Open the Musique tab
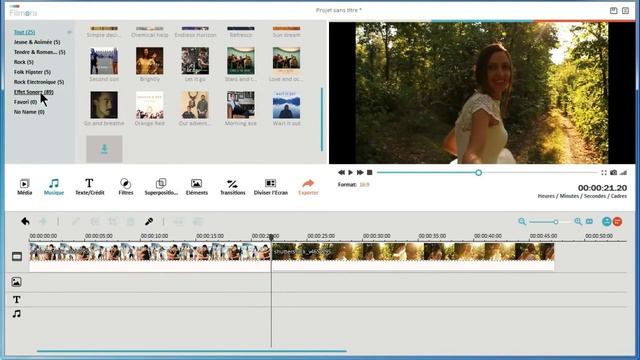This screenshot has height=360, width=640. [x=54, y=187]
